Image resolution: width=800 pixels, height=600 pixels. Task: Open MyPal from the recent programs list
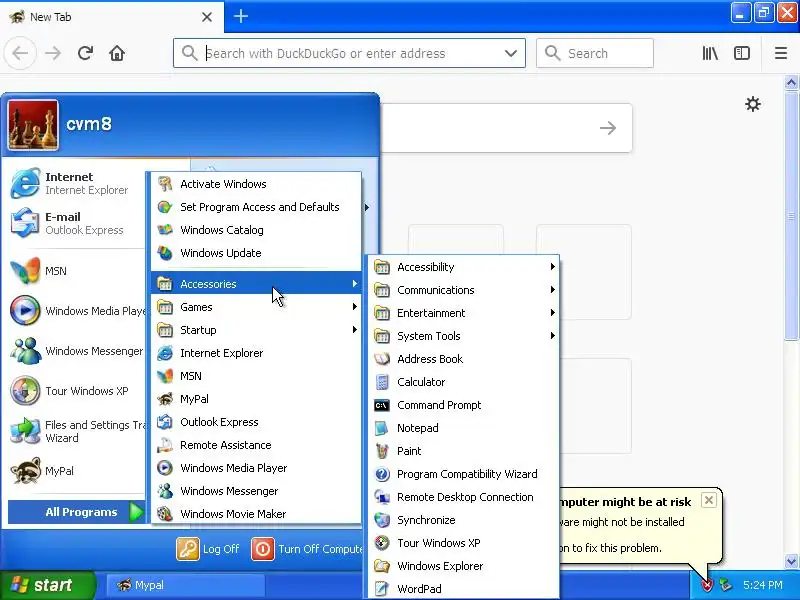pyautogui.click(x=76, y=470)
